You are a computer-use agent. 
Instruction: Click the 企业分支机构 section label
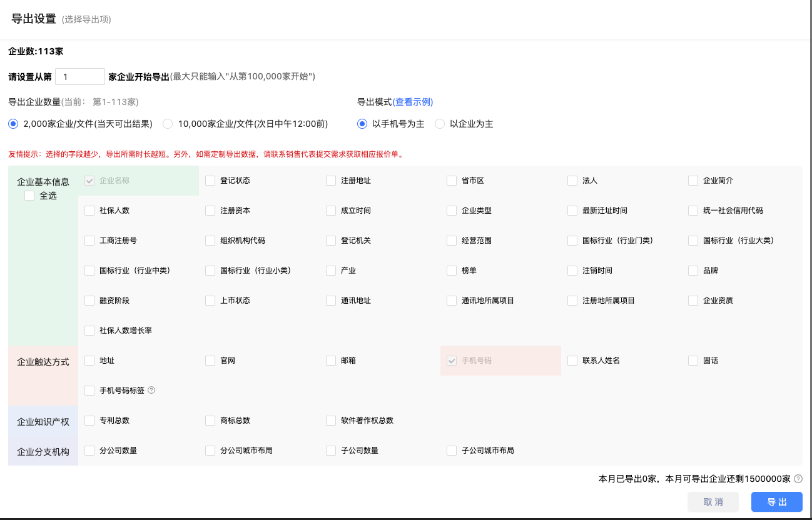coord(43,452)
